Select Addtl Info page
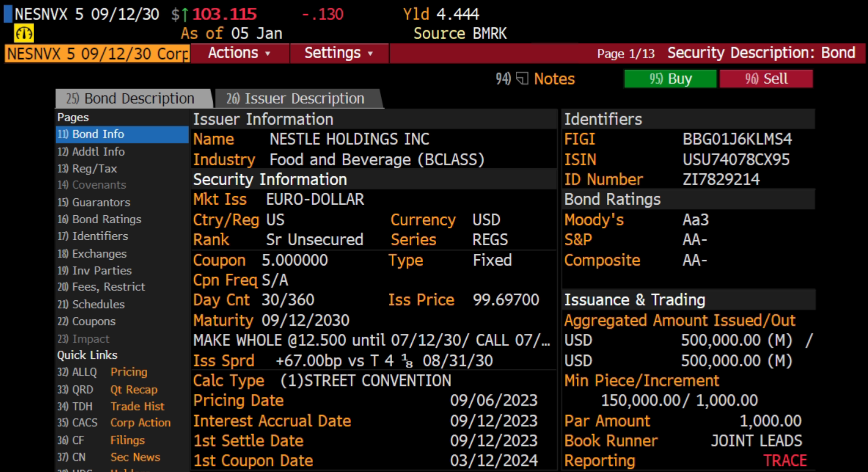The width and height of the screenshot is (868, 472). [x=91, y=151]
